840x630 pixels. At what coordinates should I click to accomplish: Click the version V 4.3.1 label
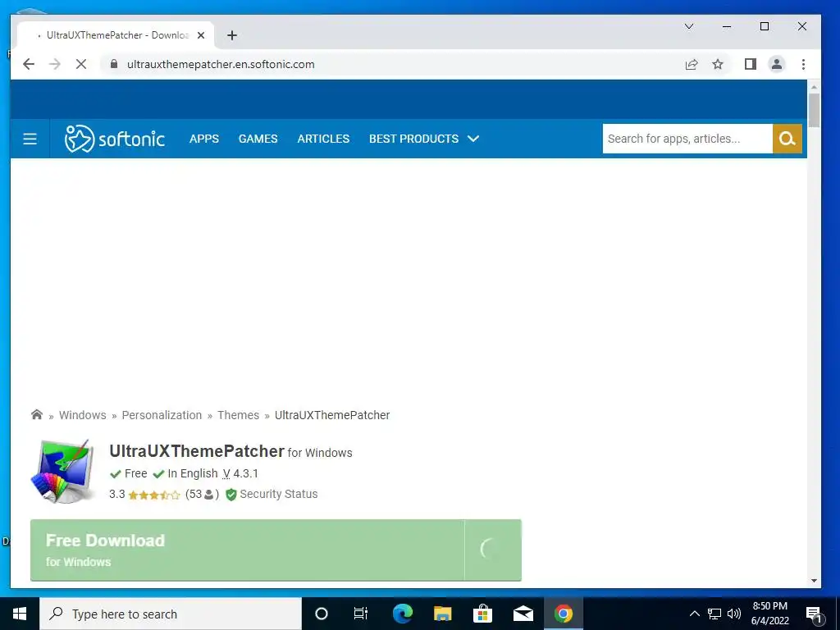240,473
